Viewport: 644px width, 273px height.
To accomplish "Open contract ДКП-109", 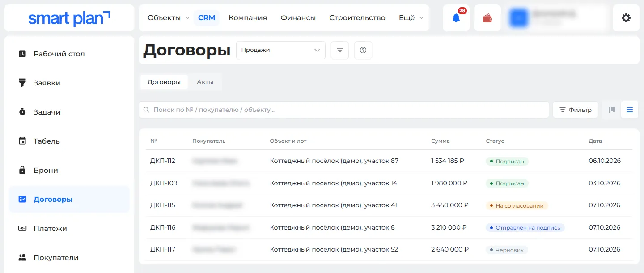I will 164,183.
